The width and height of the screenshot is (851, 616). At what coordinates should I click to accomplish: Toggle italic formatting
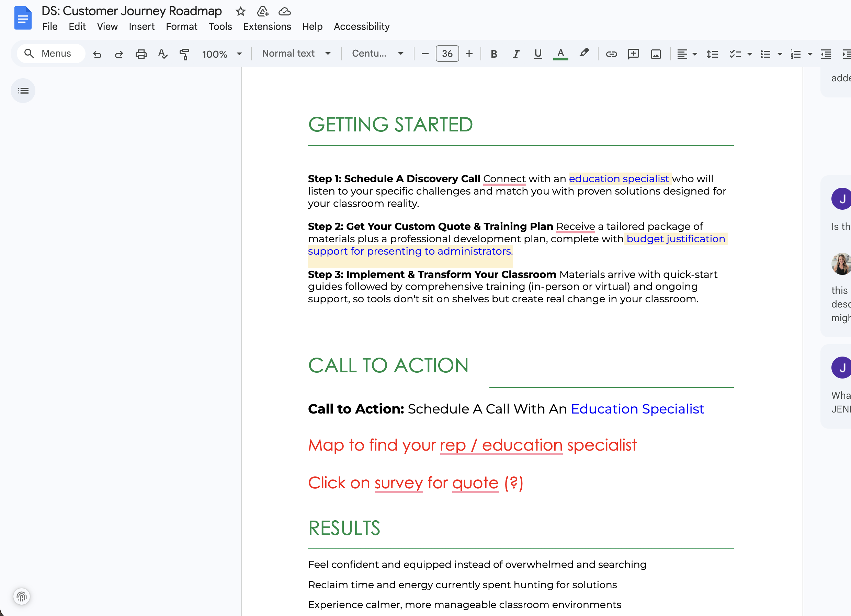click(516, 54)
